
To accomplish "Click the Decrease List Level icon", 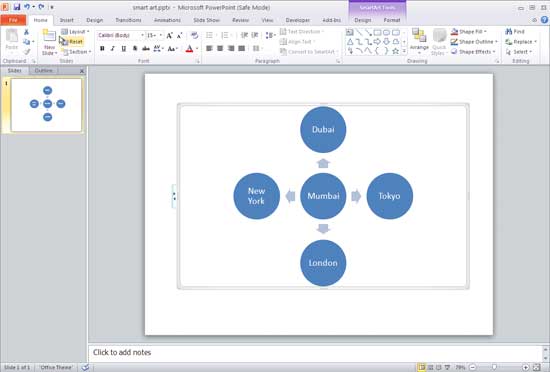I will coord(244,35).
